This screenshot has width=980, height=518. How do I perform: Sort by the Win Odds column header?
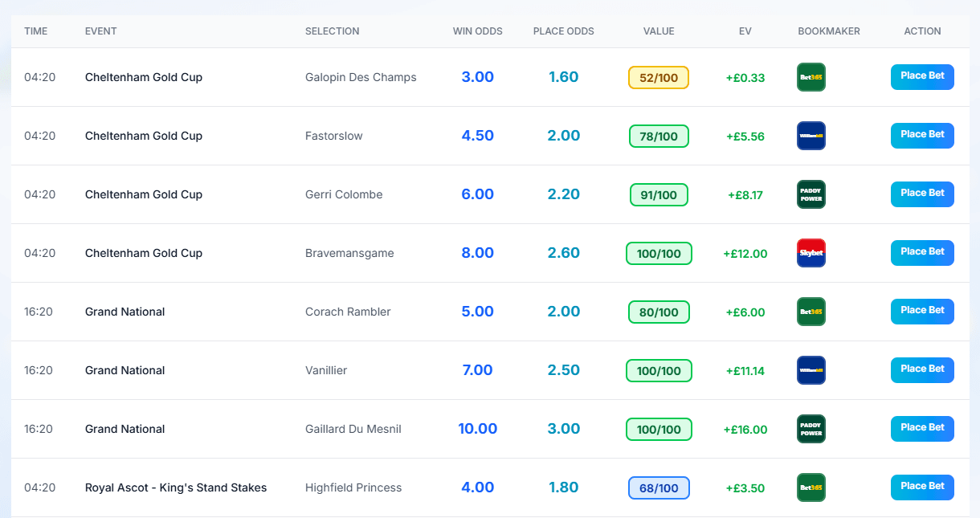tap(477, 31)
